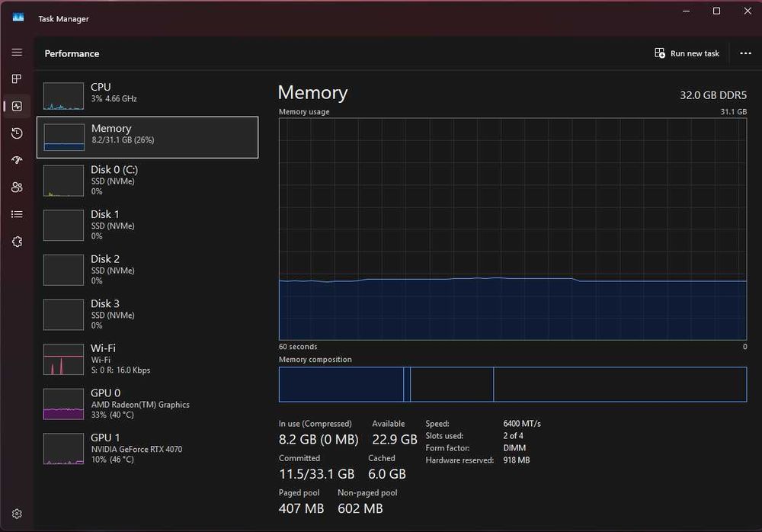Image resolution: width=762 pixels, height=532 pixels.
Task: Open App history page icon
Action: [x=17, y=133]
